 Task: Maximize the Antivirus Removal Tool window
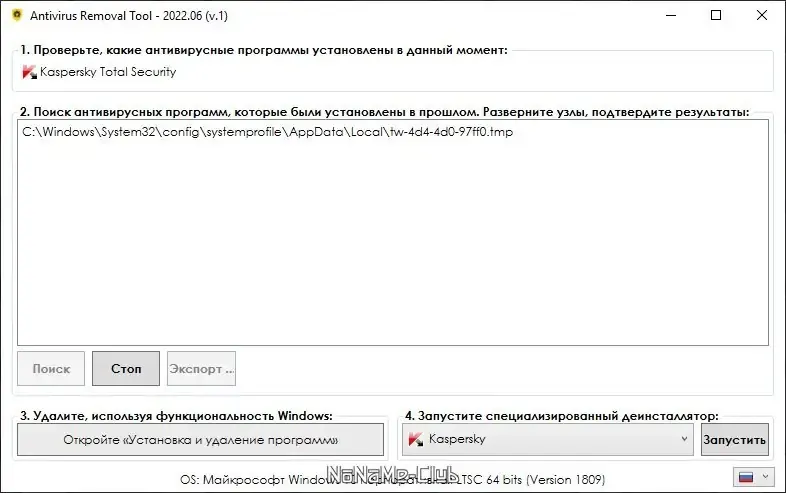point(716,16)
